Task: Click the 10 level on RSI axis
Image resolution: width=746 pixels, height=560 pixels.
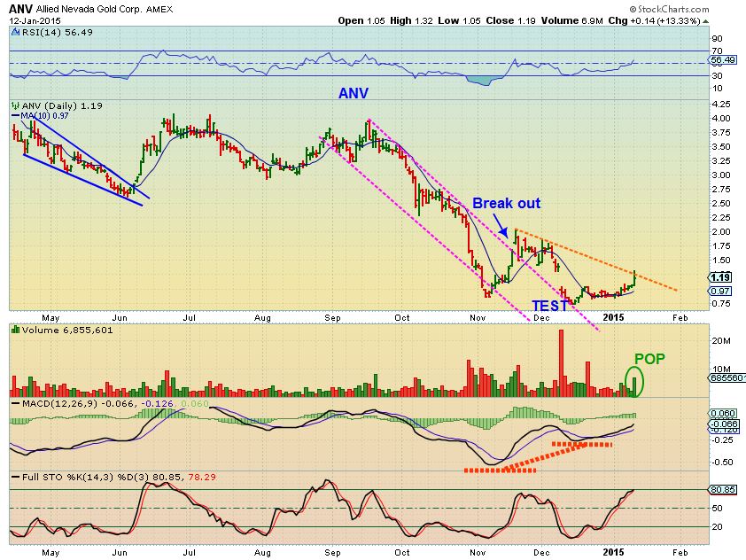Action: (717, 89)
